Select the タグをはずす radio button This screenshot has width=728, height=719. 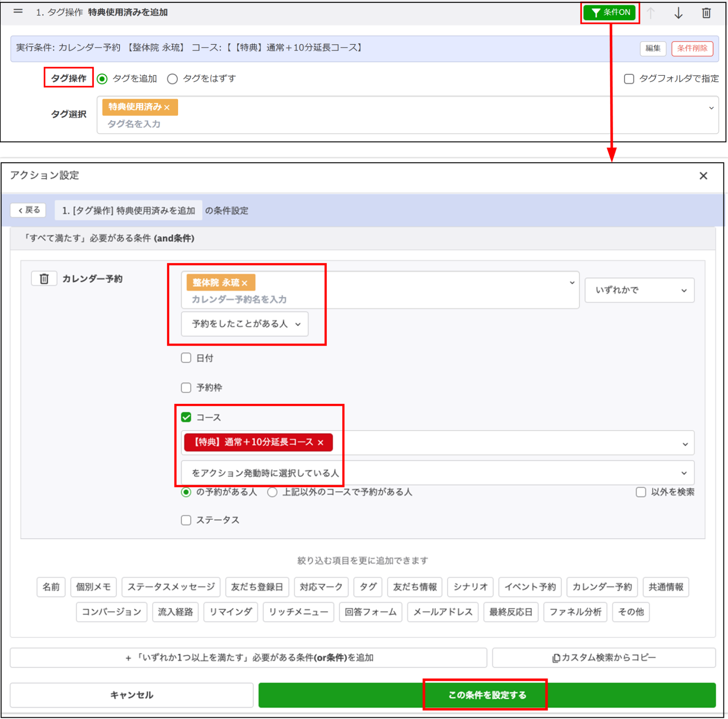click(x=173, y=79)
